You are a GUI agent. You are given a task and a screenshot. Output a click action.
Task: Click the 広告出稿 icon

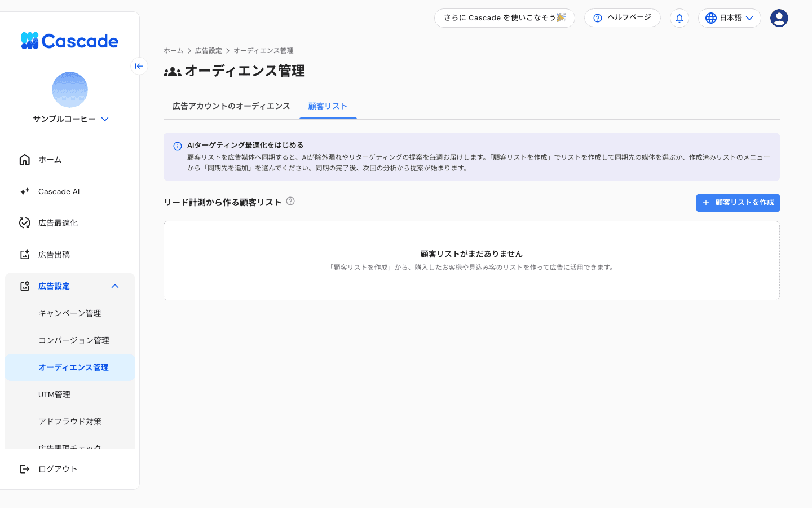coord(25,255)
